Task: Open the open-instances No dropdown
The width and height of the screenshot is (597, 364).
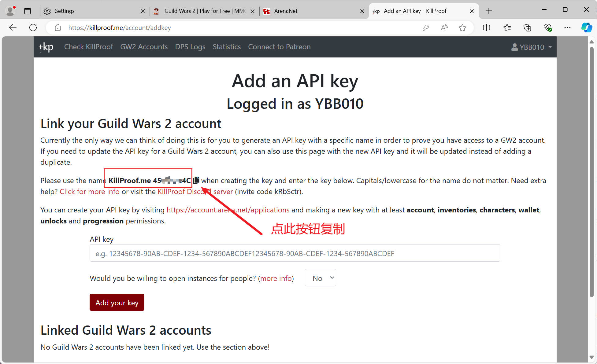Action: (320, 278)
